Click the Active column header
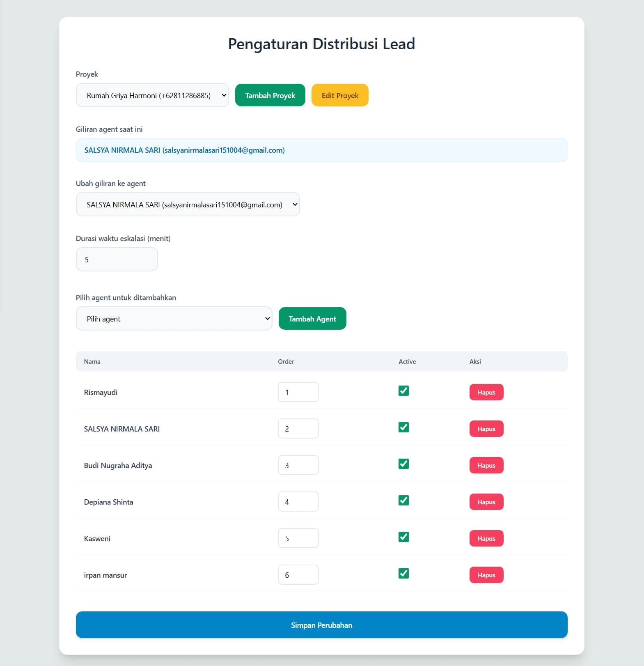Screen dimensions: 644x666 coord(407,362)
